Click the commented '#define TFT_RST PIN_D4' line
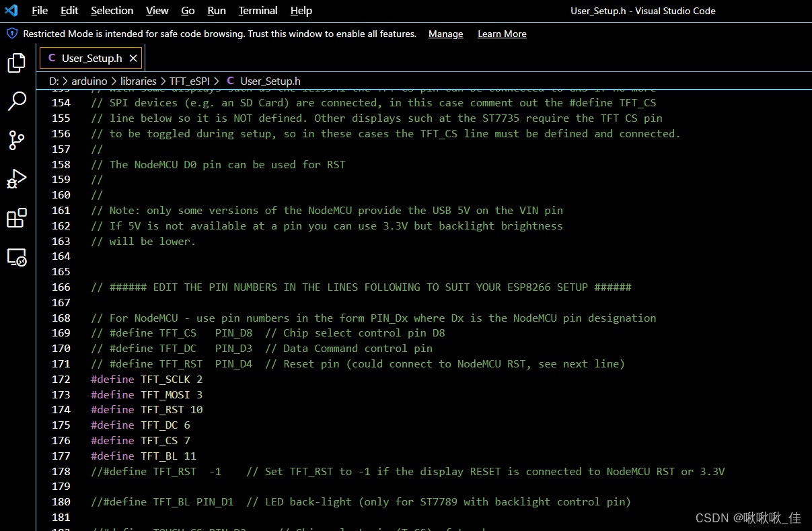Image resolution: width=812 pixels, height=531 pixels. coord(358,363)
